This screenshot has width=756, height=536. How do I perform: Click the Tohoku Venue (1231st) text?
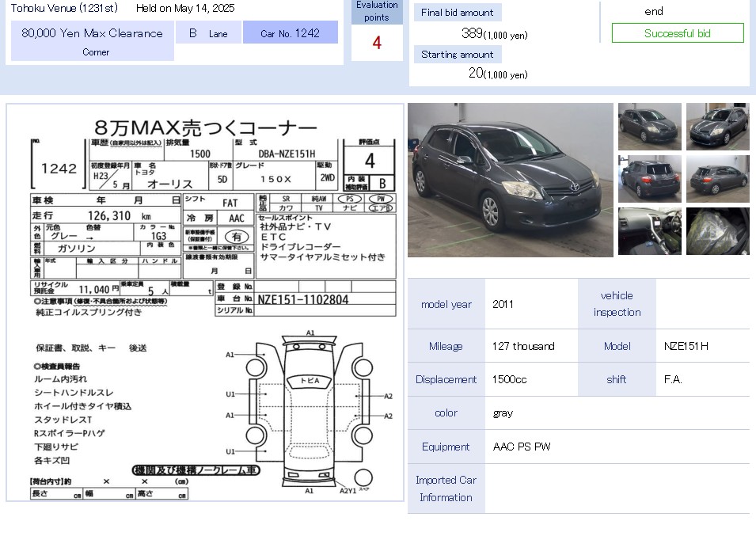tap(64, 8)
